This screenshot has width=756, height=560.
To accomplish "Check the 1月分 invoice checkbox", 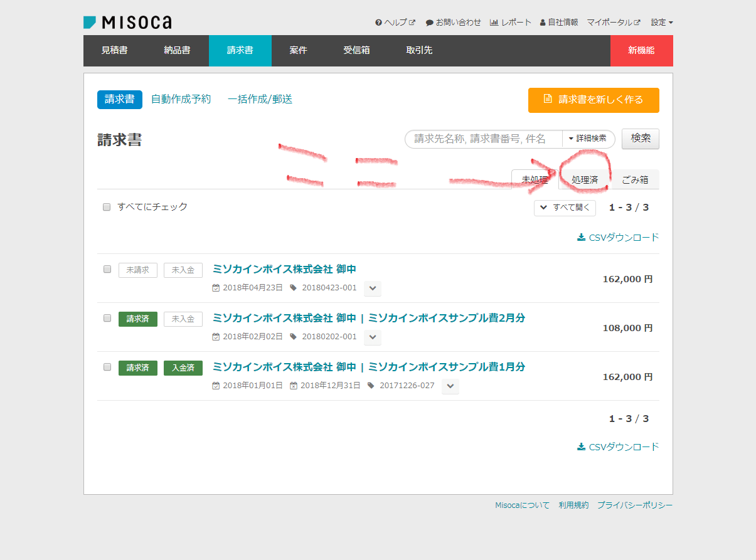I will [x=107, y=367].
